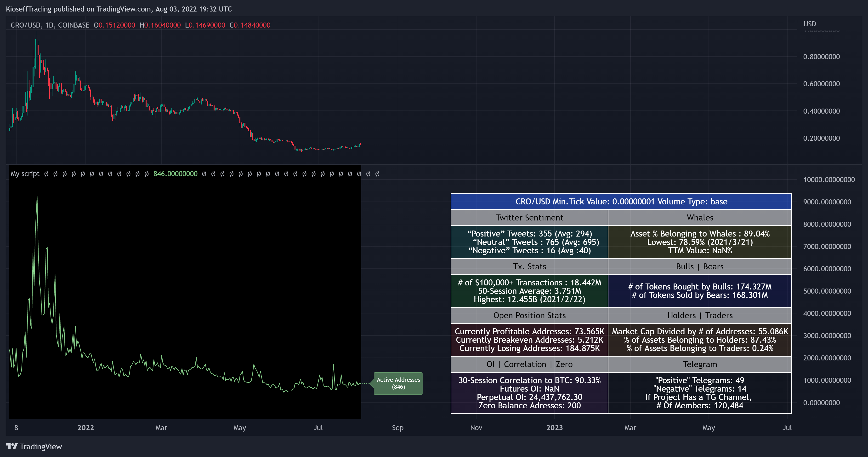This screenshot has width=868, height=457.
Task: Click the 2022 label on time axis
Action: point(85,428)
